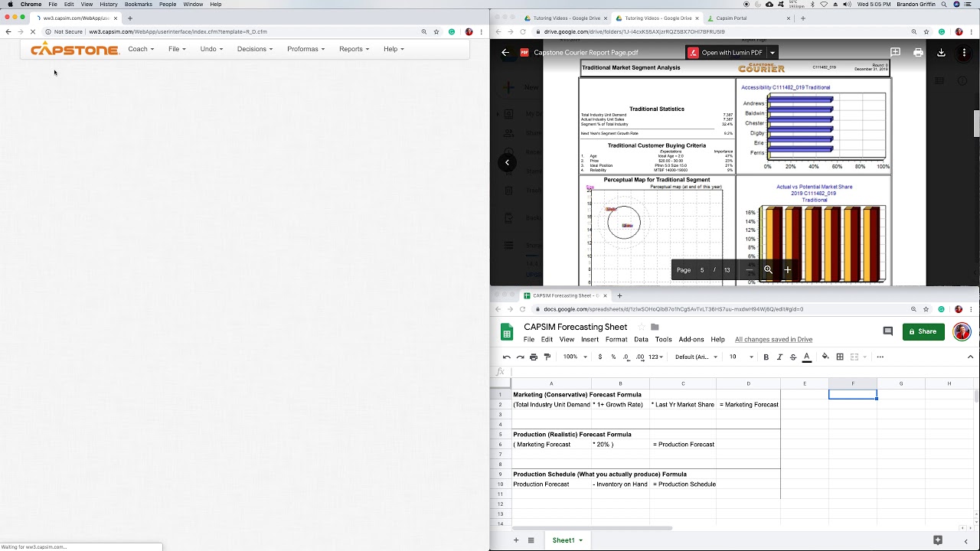This screenshot has height=551, width=980.
Task: Click All changes saved in Drive link
Action: point(774,339)
